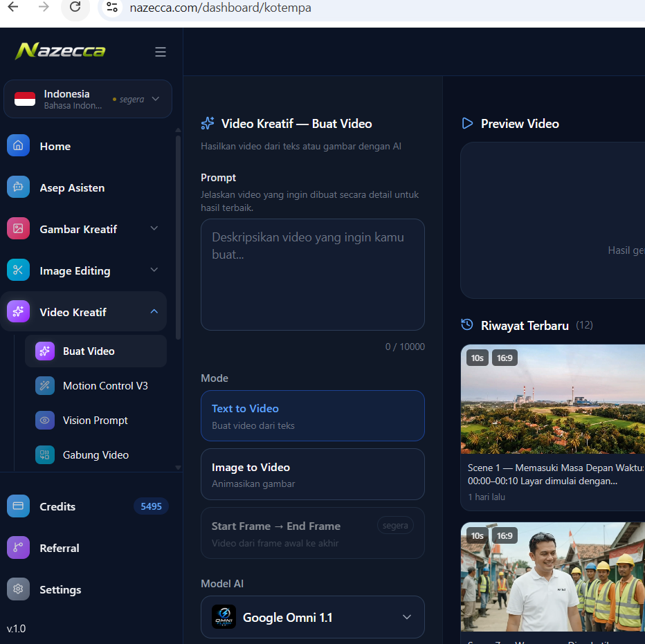Expand the Image Editing submenu chevron
This screenshot has height=644, width=645.
(x=154, y=270)
